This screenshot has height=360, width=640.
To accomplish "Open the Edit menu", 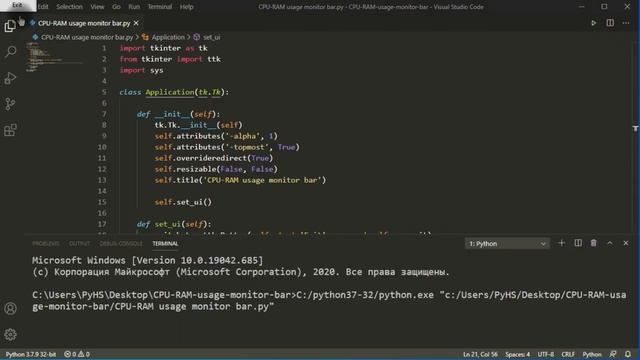I will click(43, 7).
